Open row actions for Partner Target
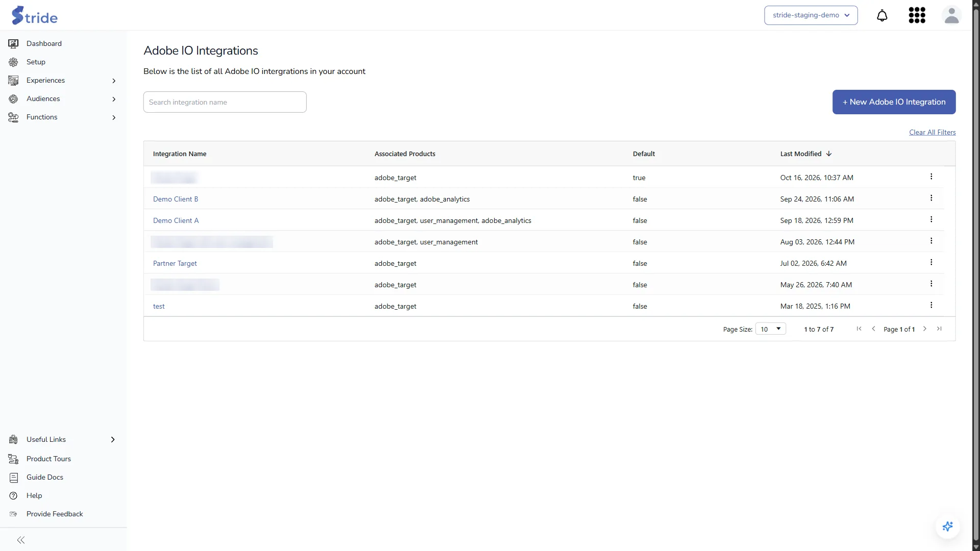 tap(931, 262)
